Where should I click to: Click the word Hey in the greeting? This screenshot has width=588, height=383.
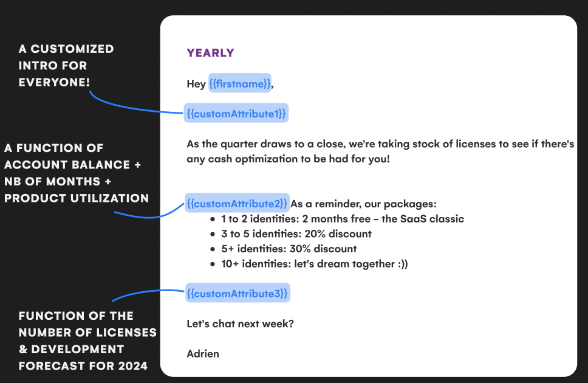pyautogui.click(x=196, y=84)
